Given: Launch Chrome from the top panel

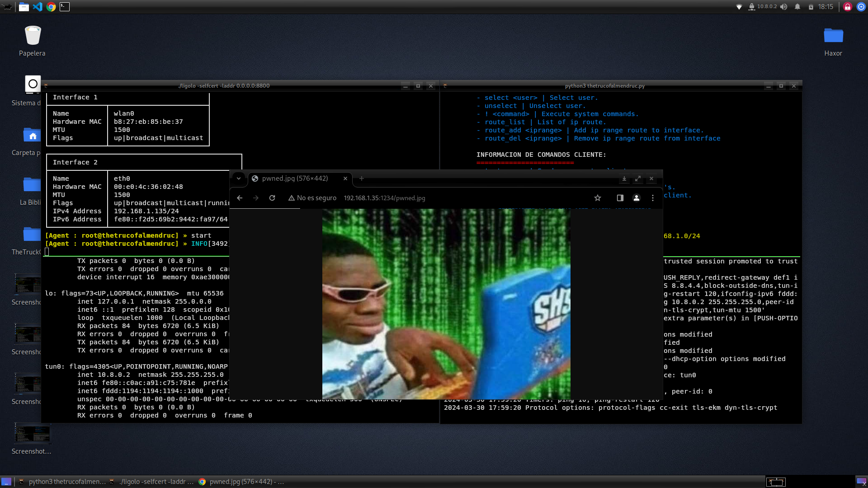Looking at the screenshot, I should [51, 7].
